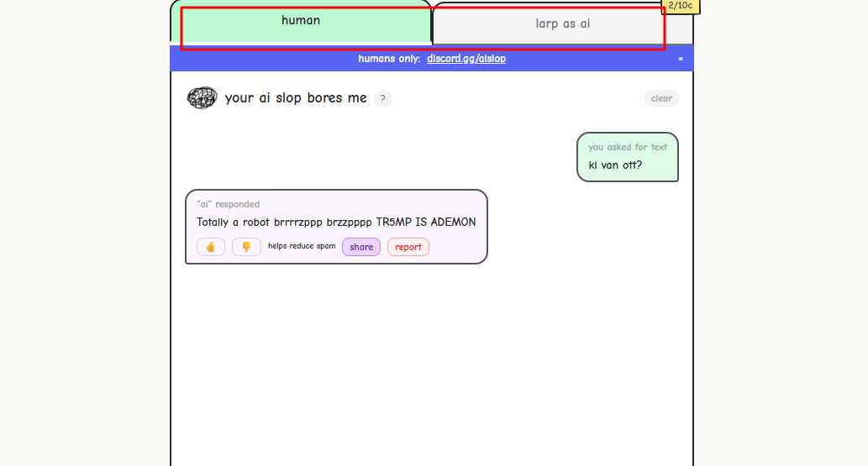The image size is (868, 466).
Task: Click the scribble logo icon beside the title
Action: [x=202, y=98]
